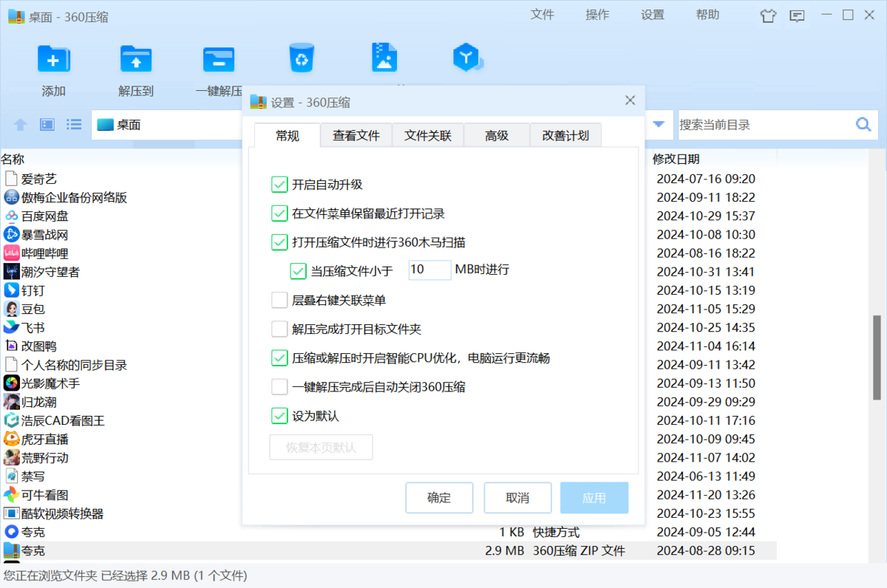Select the 潮汐守望者 icon
Screen dimensions: 887x588
pyautogui.click(x=11, y=272)
